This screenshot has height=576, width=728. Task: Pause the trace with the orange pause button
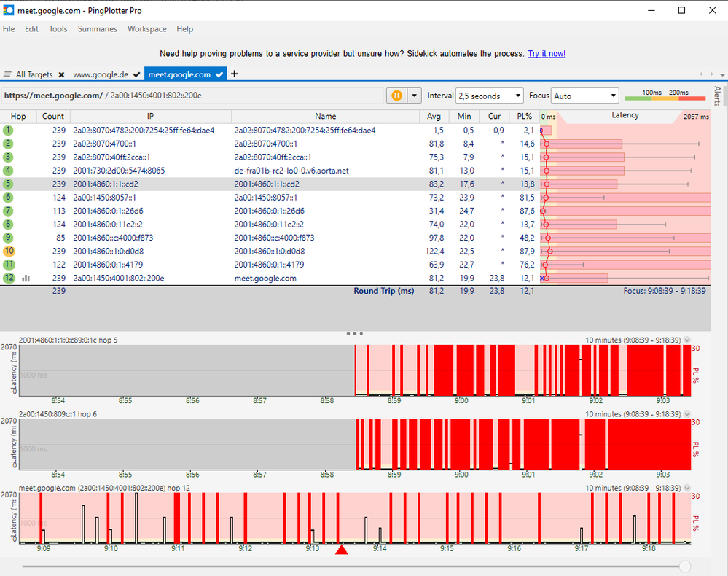[396, 96]
